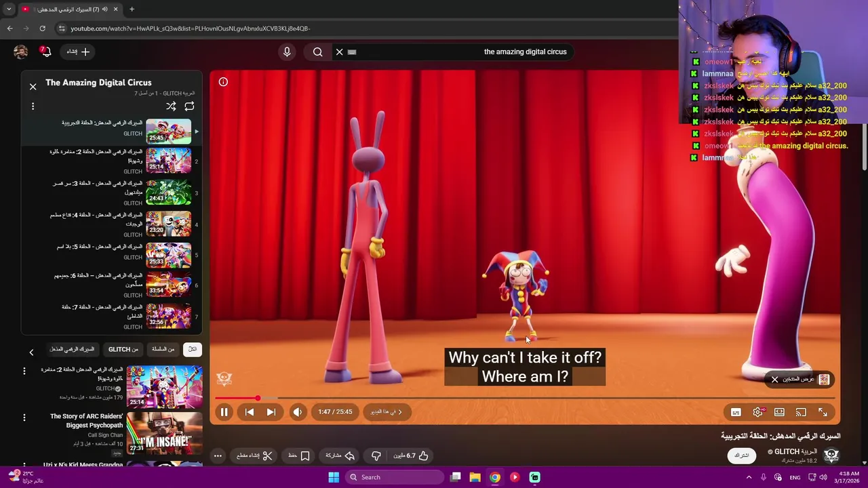Screen dimensions: 868x488
Task: Show hidden system tray icons
Action: 749,477
